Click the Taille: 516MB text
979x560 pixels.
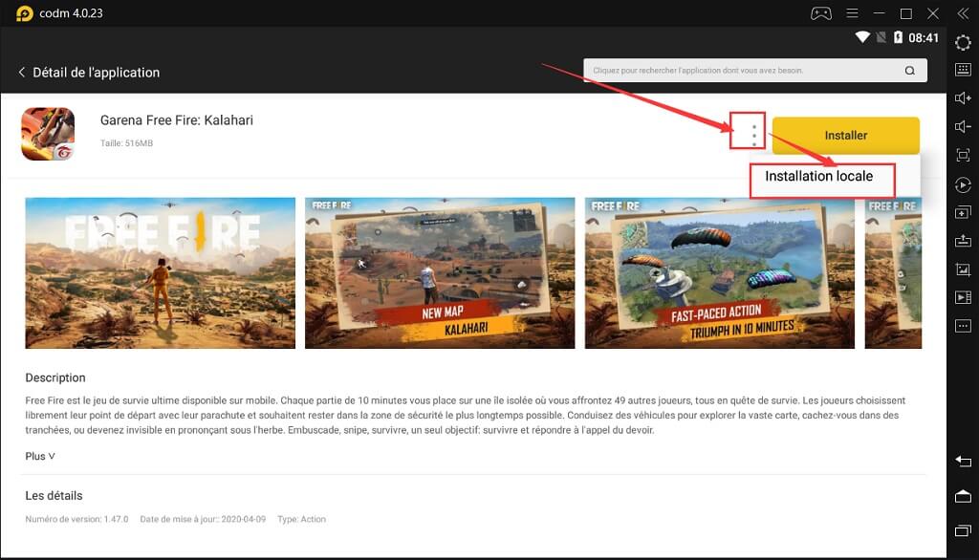[126, 143]
